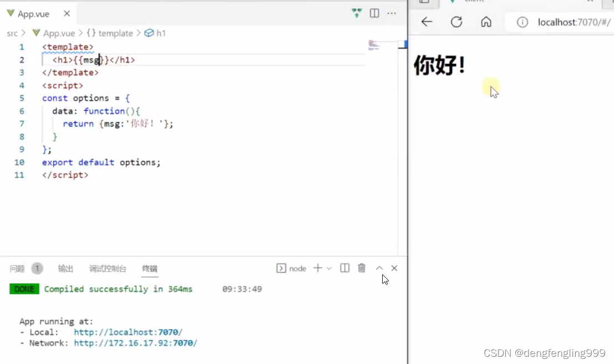Click the return {msg:'你好！'} line
This screenshot has height=364, width=614.
click(x=118, y=124)
